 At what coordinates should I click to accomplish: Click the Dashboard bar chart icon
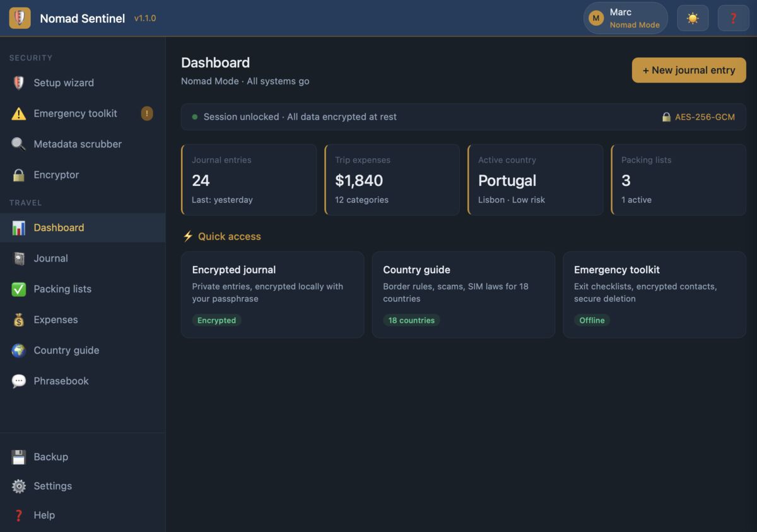click(19, 228)
